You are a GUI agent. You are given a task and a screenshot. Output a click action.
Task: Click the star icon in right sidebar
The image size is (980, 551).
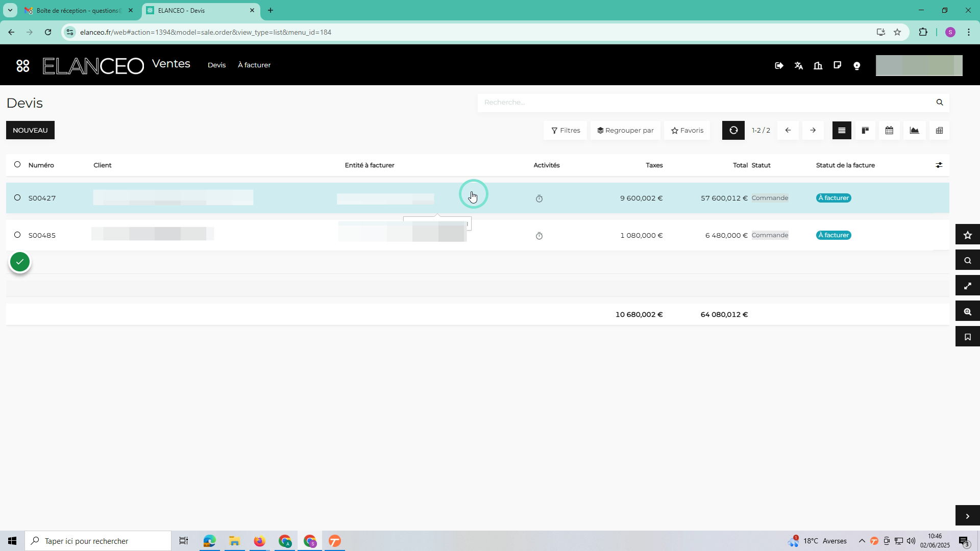click(967, 235)
